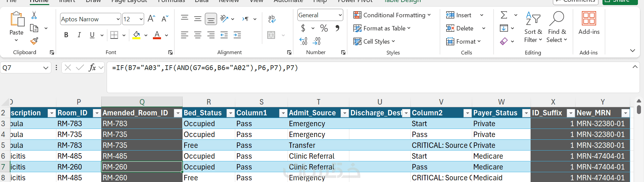Toggle Italic formatting
The image size is (644, 182).
tap(79, 35)
